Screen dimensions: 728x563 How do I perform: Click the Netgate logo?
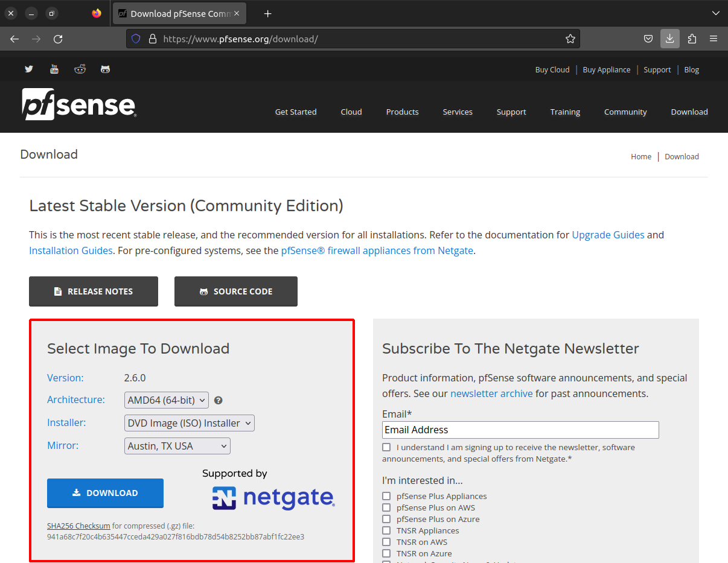[x=273, y=498]
